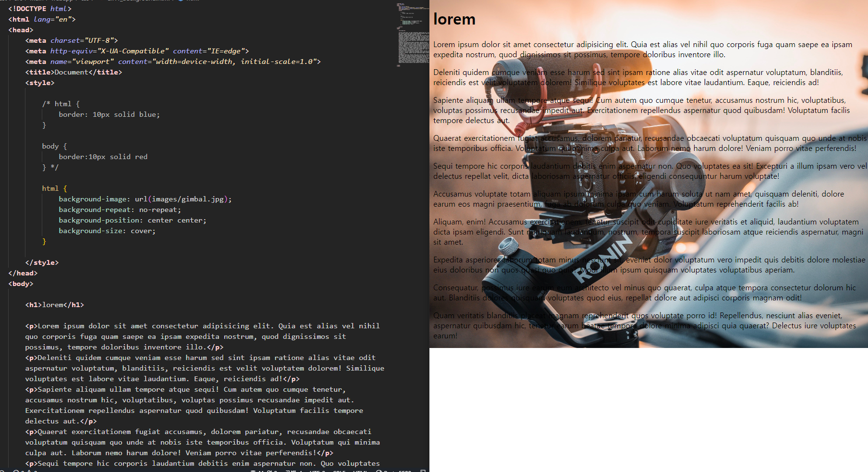Click the closing "</style>" tag in code
The width and height of the screenshot is (868, 472).
pyautogui.click(x=42, y=262)
